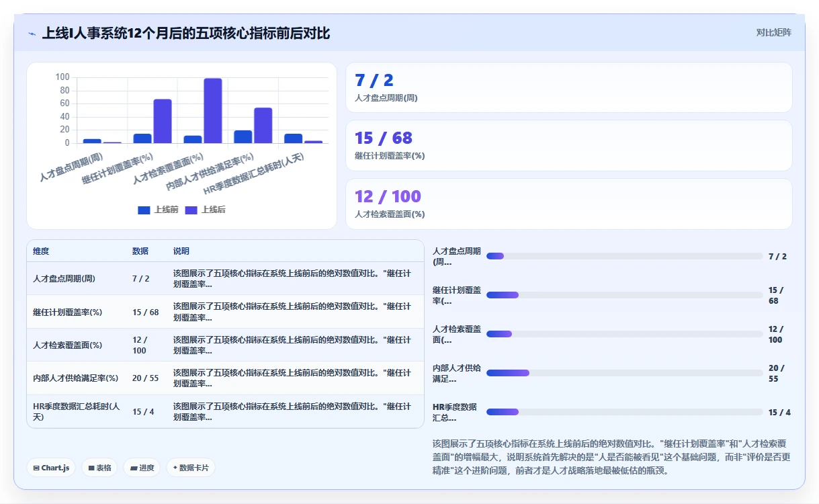This screenshot has height=504, width=819.
Task: Click table cell 人才盘点周期(周)
Action: (64, 278)
